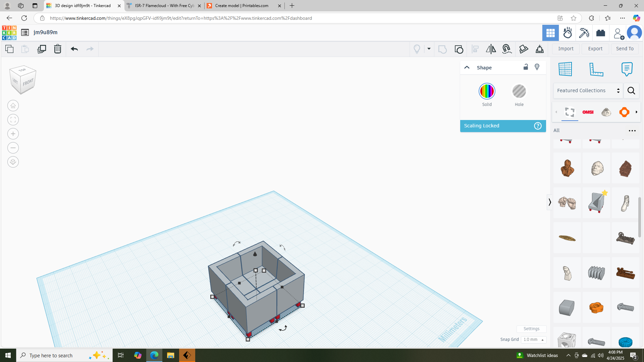Toggle perspective/orthographic view
This screenshot has height=362, width=644.
(13, 162)
